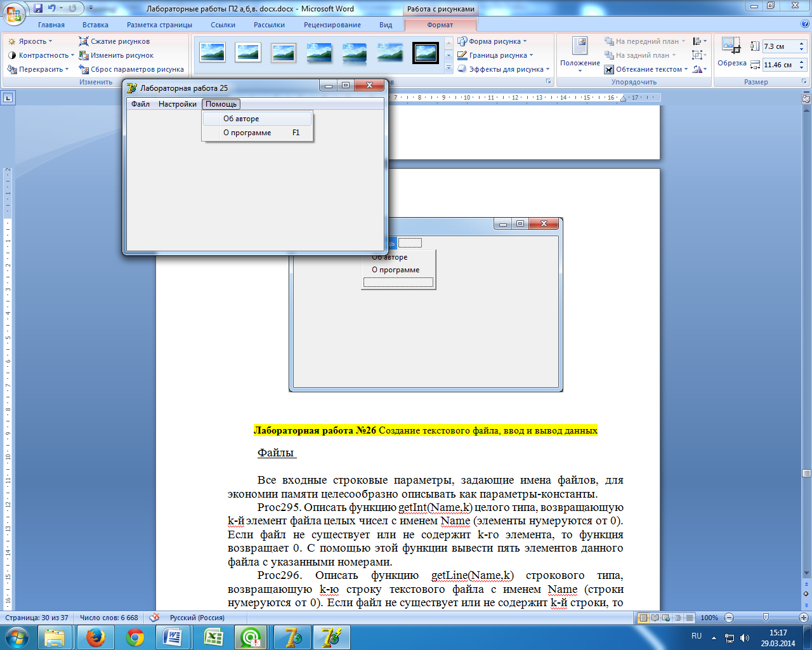812x650 pixels.
Task: Open Word help question mark icon
Action: [x=805, y=24]
